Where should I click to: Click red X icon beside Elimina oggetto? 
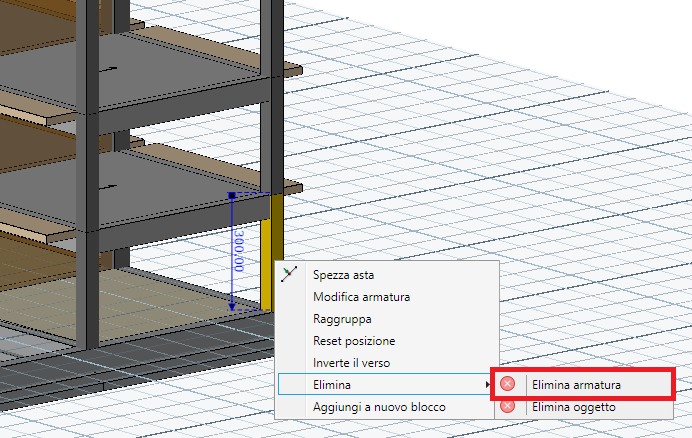pyautogui.click(x=508, y=406)
